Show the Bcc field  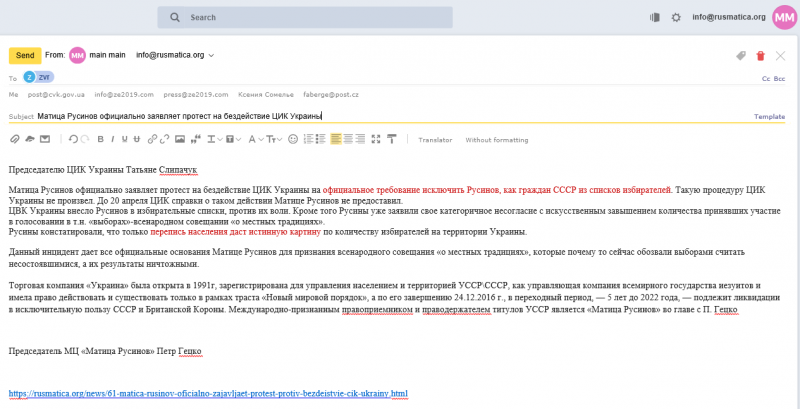pos(780,79)
